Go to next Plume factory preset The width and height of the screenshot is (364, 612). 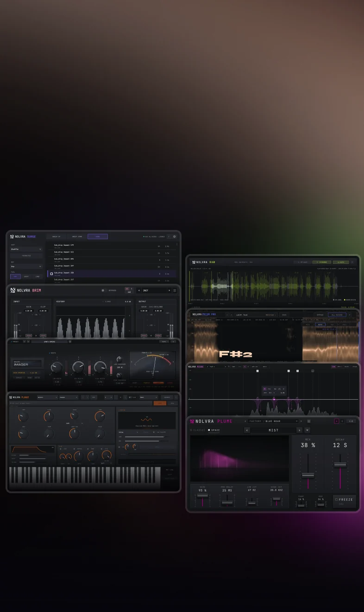pyautogui.click(x=301, y=421)
